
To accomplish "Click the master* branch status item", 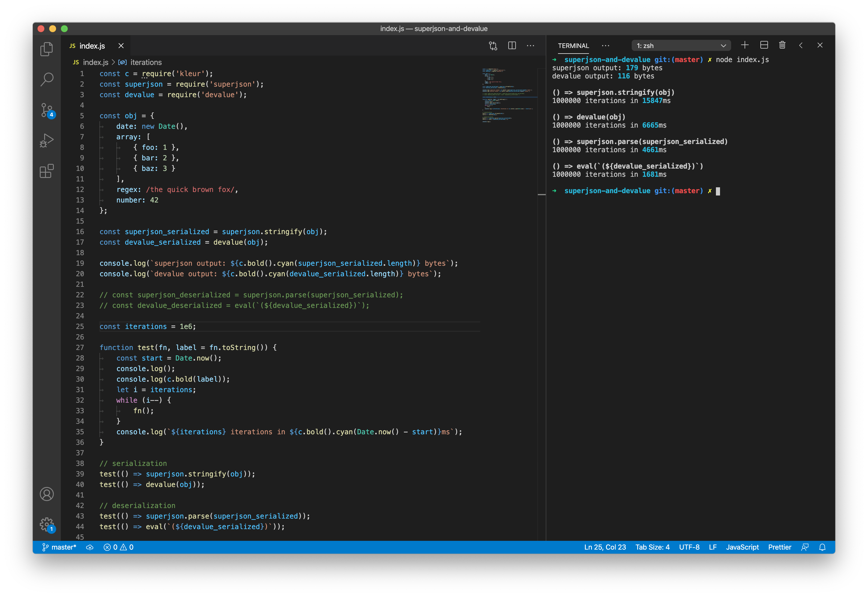I will click(x=59, y=547).
